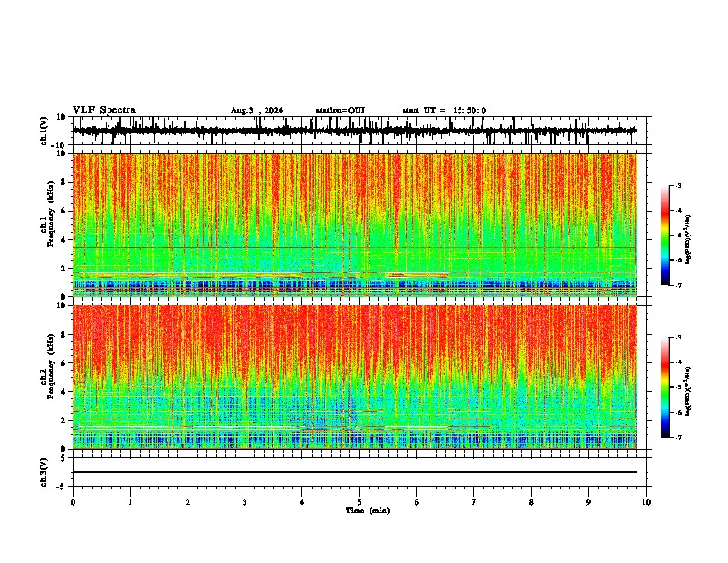Click the time axis tick label "8"
Viewport: 728px width, 563px height.
[x=531, y=502]
